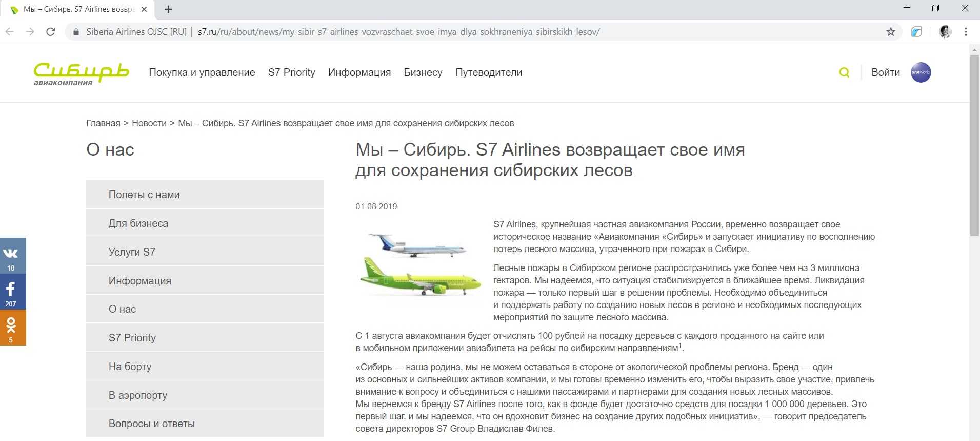
Task: Click the oneworld alliance badge
Action: pos(921,72)
